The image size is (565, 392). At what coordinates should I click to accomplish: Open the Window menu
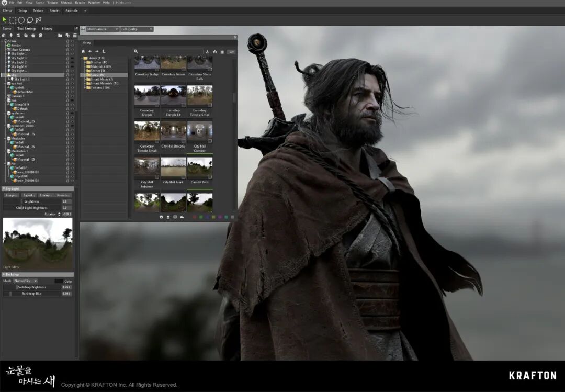[x=94, y=3]
